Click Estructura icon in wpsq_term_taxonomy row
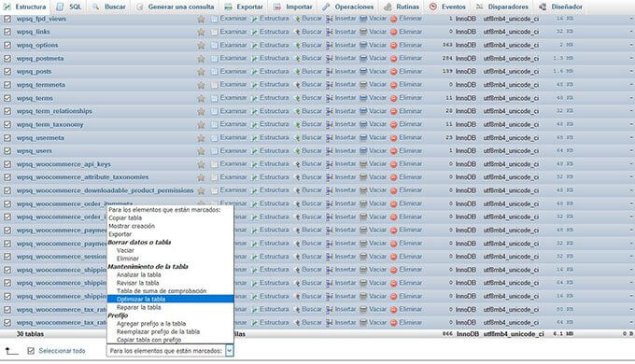 pyautogui.click(x=254, y=124)
